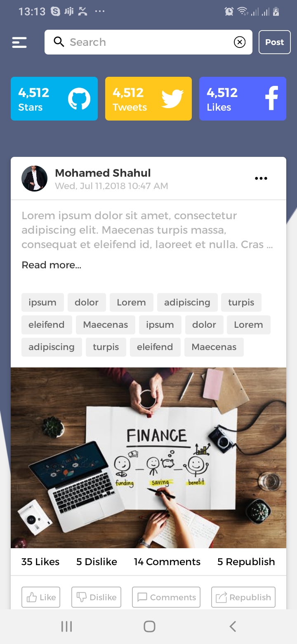Toggle Dislike on the post
The image size is (297, 644).
[x=97, y=597]
